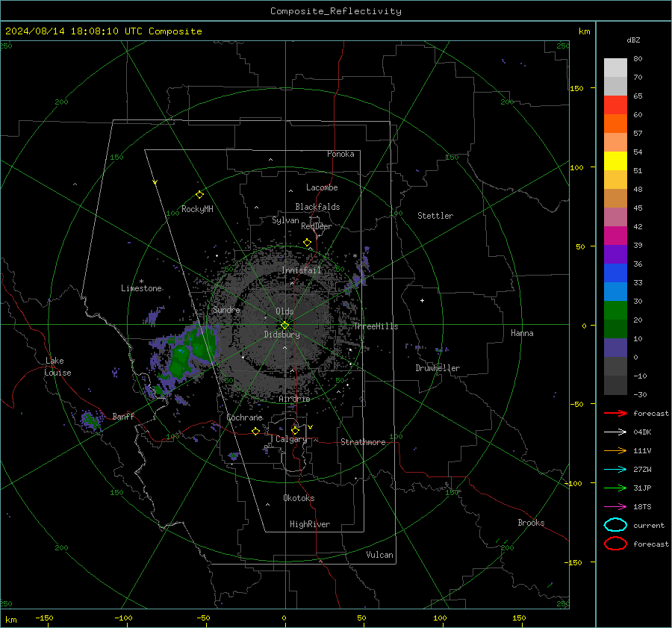Click the ThreeHills label
The width and height of the screenshot is (672, 628).
tap(376, 326)
